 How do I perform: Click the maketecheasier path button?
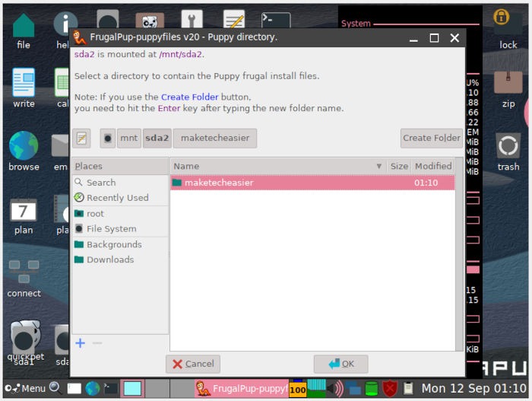(215, 138)
